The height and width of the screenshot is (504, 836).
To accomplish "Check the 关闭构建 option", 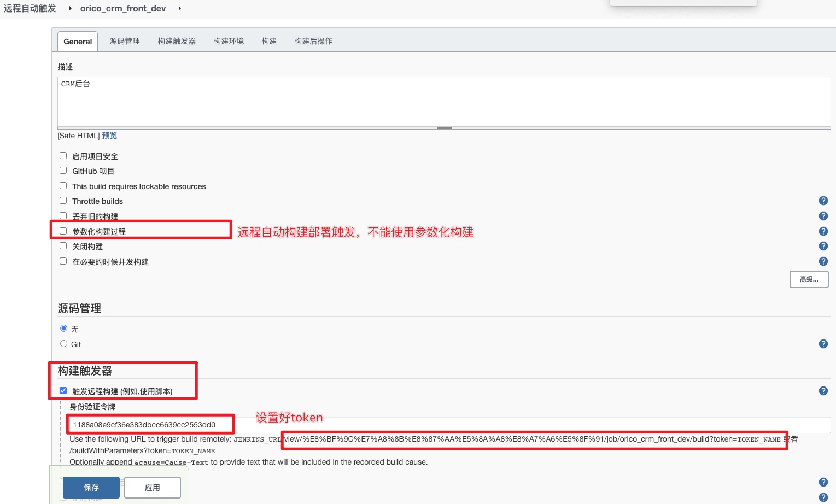I will [x=63, y=246].
